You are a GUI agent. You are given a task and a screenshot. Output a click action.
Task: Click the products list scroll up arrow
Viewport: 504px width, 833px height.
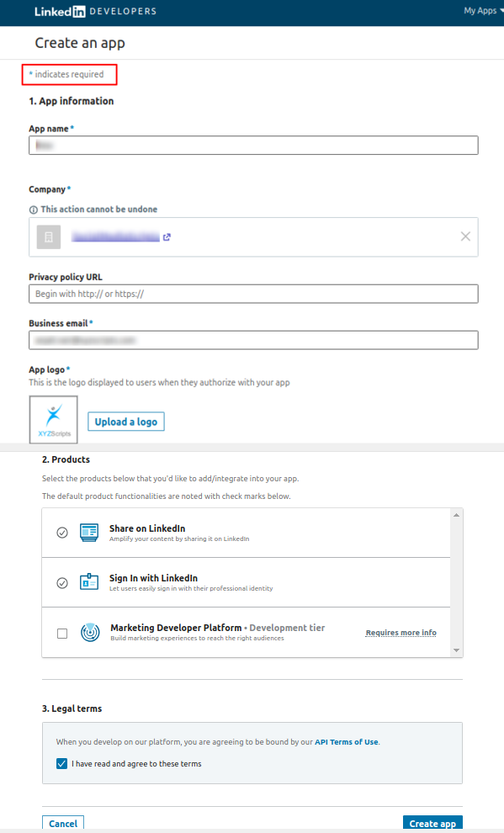coord(456,515)
